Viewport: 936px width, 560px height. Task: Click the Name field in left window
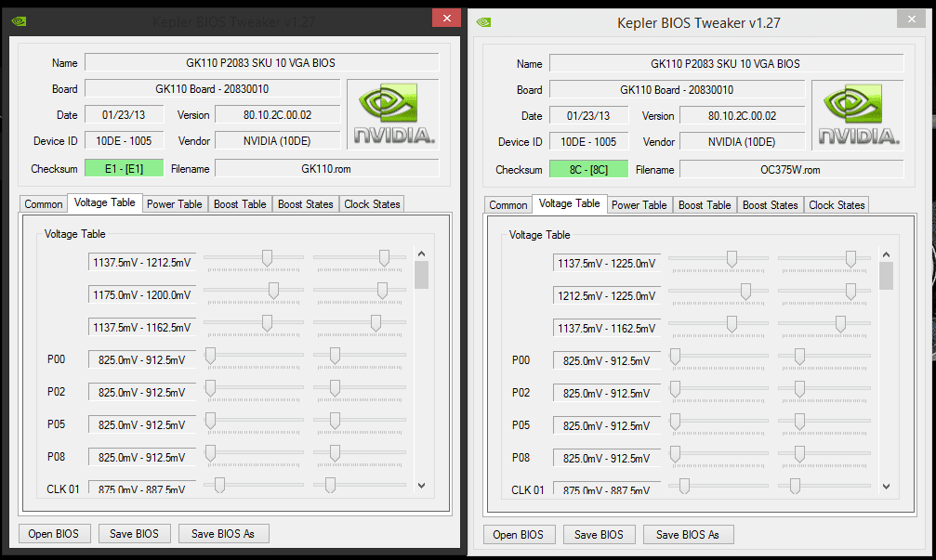click(261, 62)
